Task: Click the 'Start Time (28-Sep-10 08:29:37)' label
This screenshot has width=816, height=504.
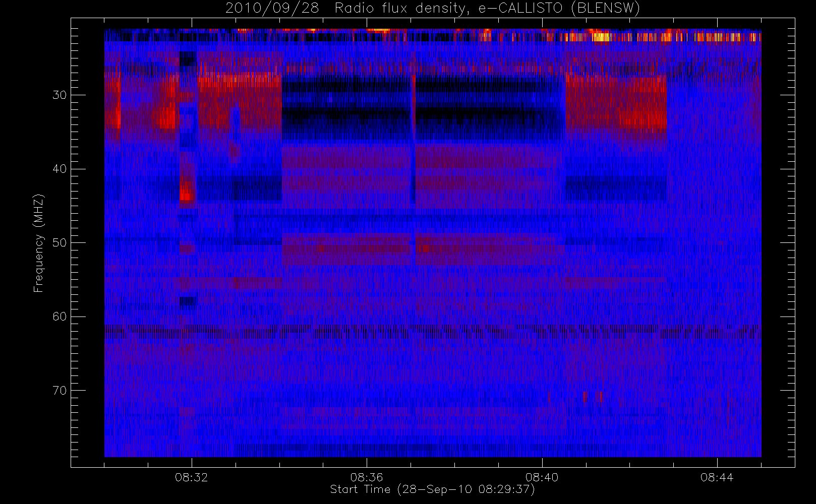Action: [432, 489]
